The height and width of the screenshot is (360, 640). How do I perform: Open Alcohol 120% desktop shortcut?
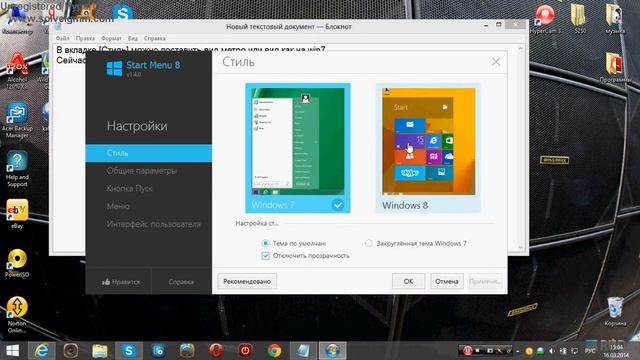click(17, 71)
